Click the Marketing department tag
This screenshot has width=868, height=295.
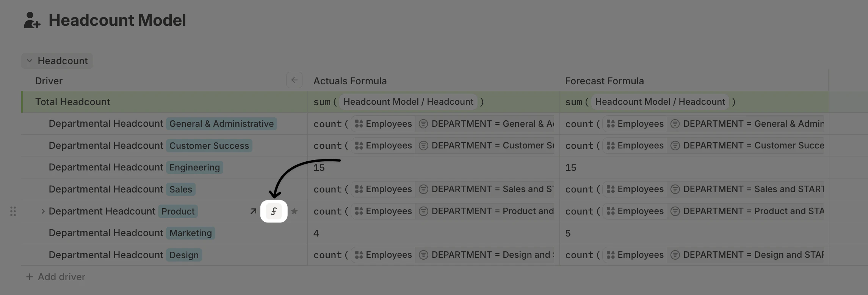(191, 233)
